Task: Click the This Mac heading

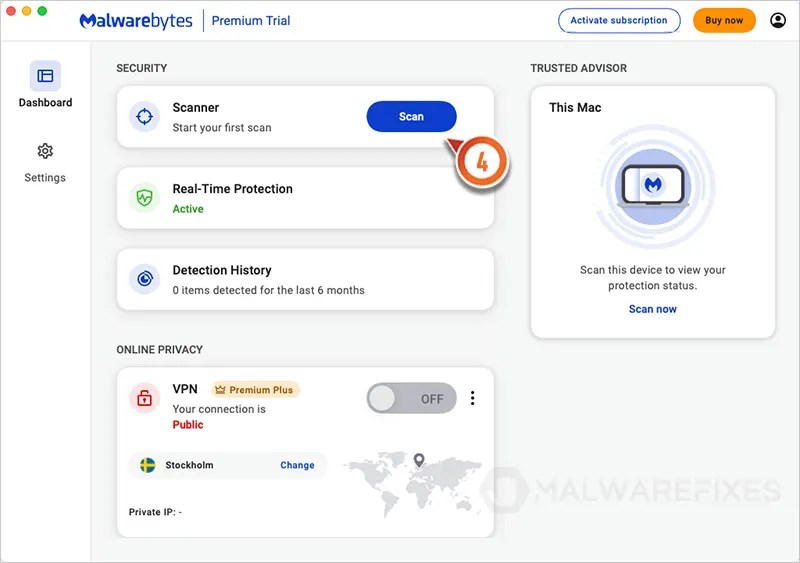Action: click(x=575, y=108)
